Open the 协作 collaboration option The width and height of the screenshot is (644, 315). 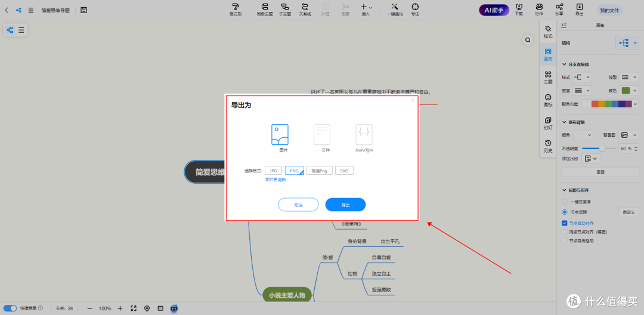click(x=539, y=10)
